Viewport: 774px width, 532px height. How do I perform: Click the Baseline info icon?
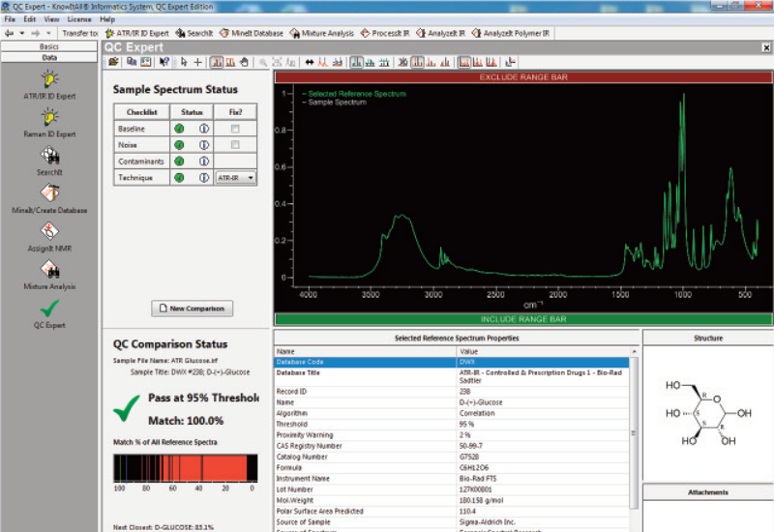pos(204,129)
